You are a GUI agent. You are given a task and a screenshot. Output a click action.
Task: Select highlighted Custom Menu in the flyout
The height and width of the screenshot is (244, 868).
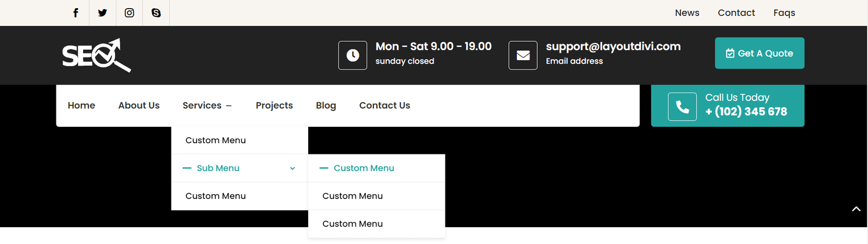pos(363,169)
